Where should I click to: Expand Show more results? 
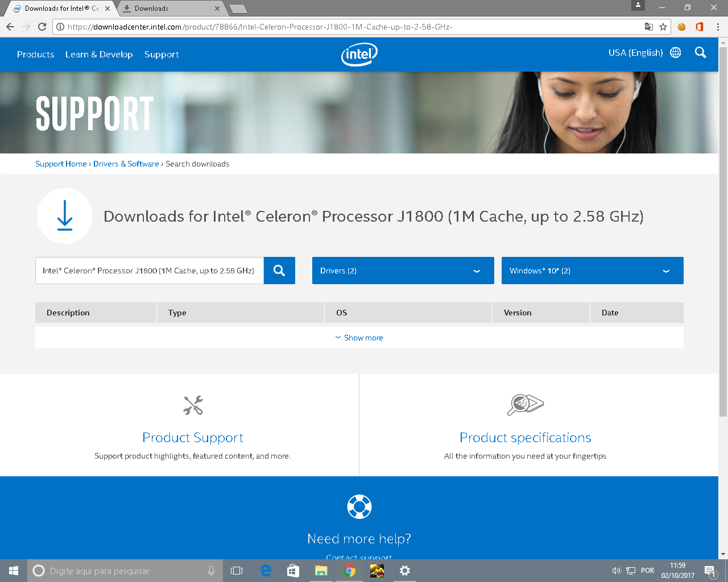tap(359, 338)
